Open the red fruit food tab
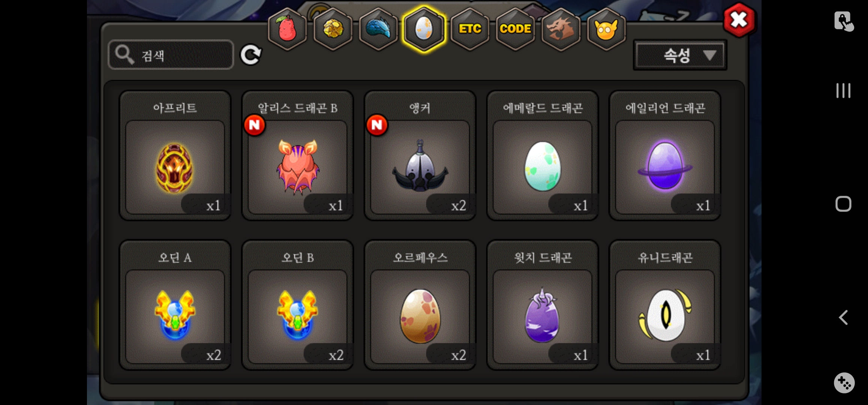Screen dimensions: 868x405 287,29
